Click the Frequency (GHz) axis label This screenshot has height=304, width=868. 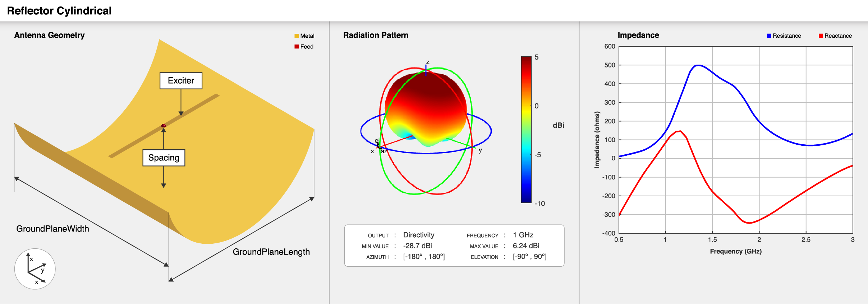pos(735,252)
